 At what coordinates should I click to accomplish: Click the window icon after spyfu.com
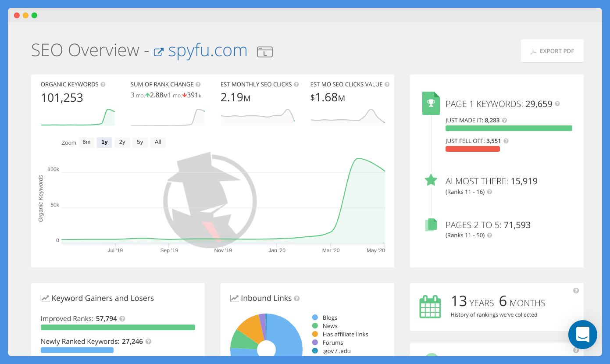click(265, 52)
